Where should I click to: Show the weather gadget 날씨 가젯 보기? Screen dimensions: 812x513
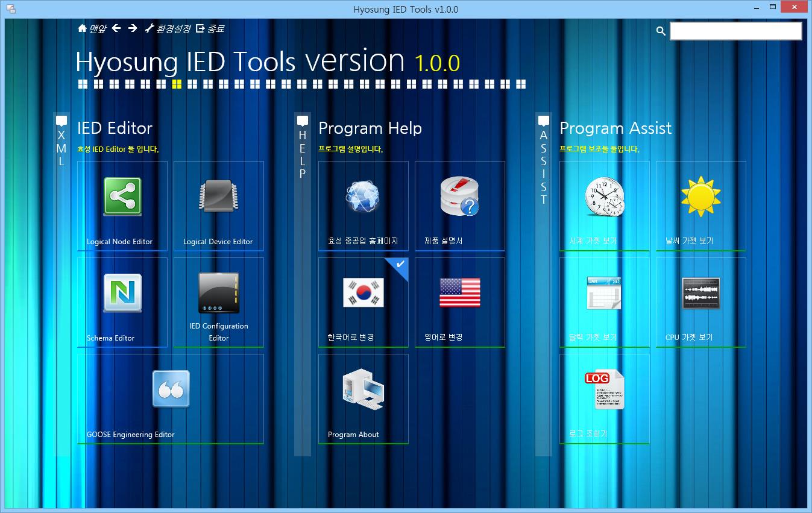pyautogui.click(x=701, y=206)
